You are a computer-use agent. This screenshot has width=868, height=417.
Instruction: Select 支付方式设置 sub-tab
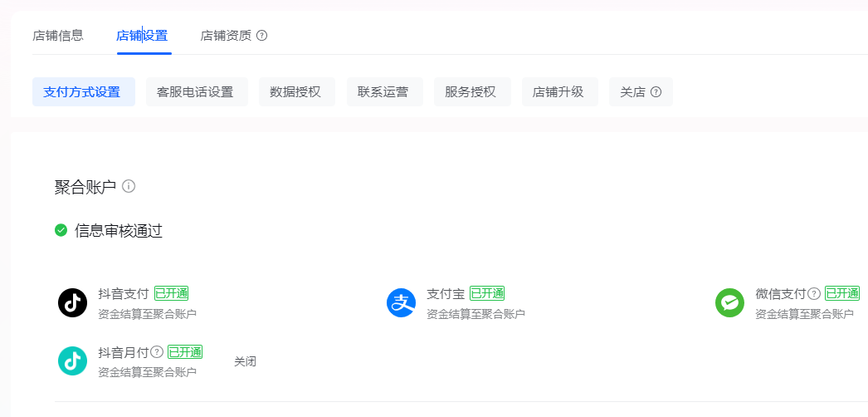click(84, 92)
